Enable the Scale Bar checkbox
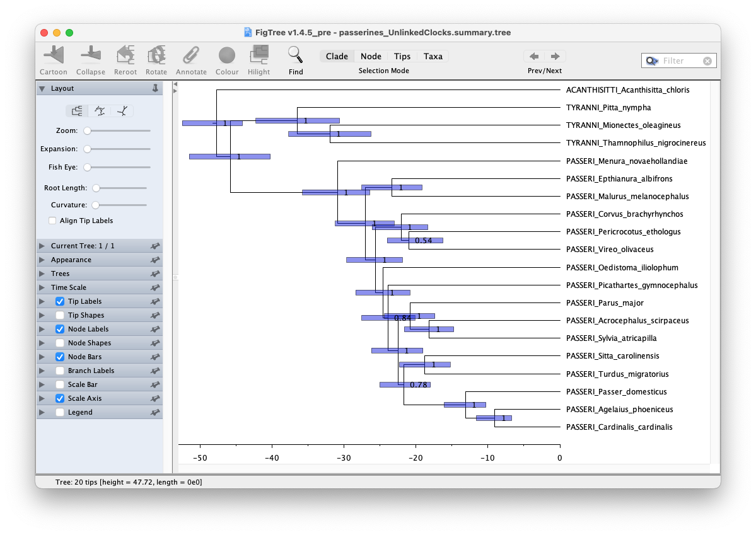The image size is (756, 535). coord(60,384)
